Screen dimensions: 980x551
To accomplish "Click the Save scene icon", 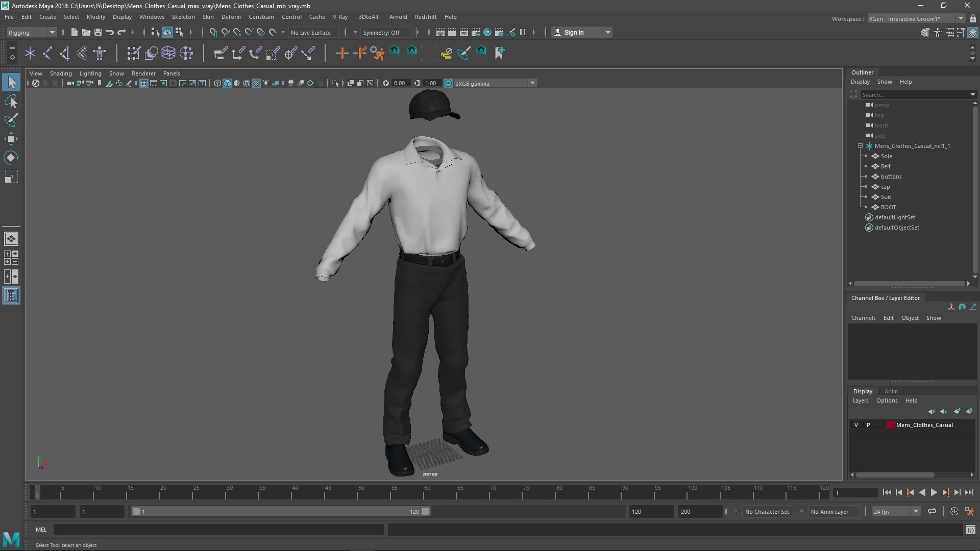I will click(x=98, y=32).
